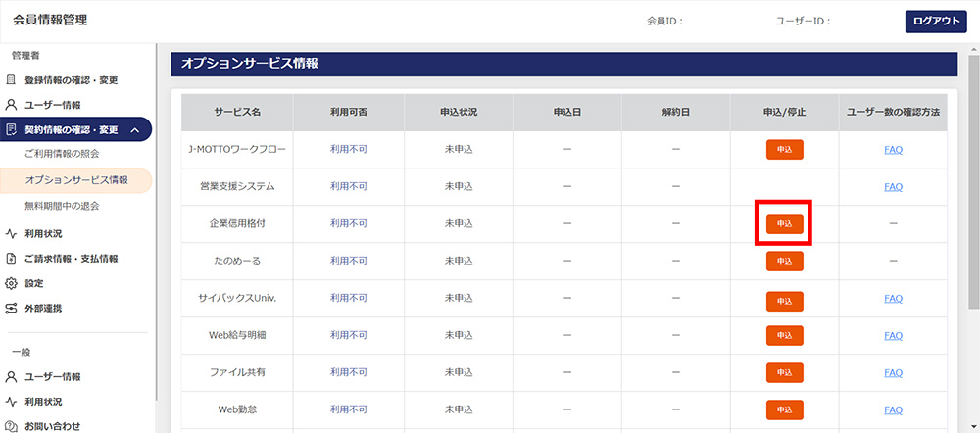Click 一般 section ユーザー情報 item
This screenshot has width=980, height=433.
tap(54, 377)
